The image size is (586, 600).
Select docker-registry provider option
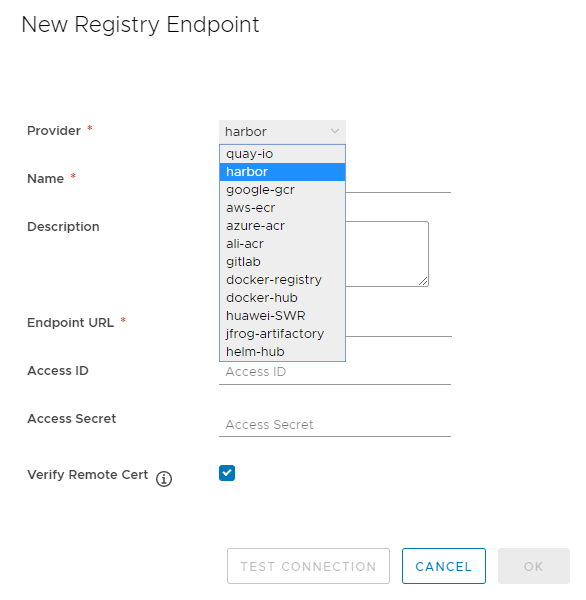282,280
